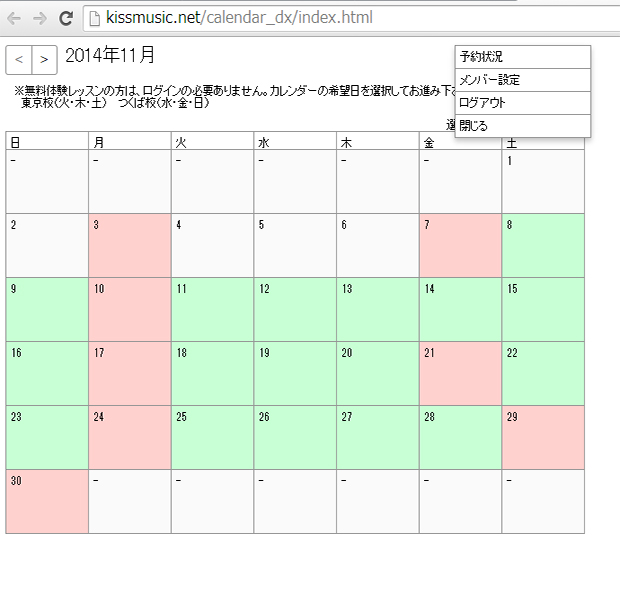The image size is (620, 591).
Task: Select November 1 on the calendar
Action: click(x=543, y=181)
